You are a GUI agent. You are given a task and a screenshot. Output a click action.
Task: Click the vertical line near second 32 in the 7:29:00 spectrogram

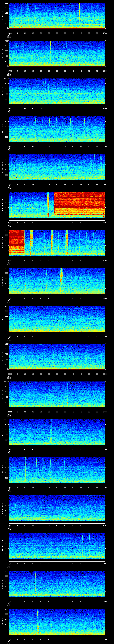pos(60,506)
